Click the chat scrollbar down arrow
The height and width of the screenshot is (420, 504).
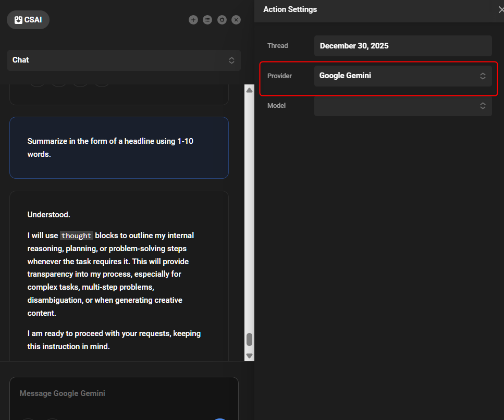pos(249,356)
